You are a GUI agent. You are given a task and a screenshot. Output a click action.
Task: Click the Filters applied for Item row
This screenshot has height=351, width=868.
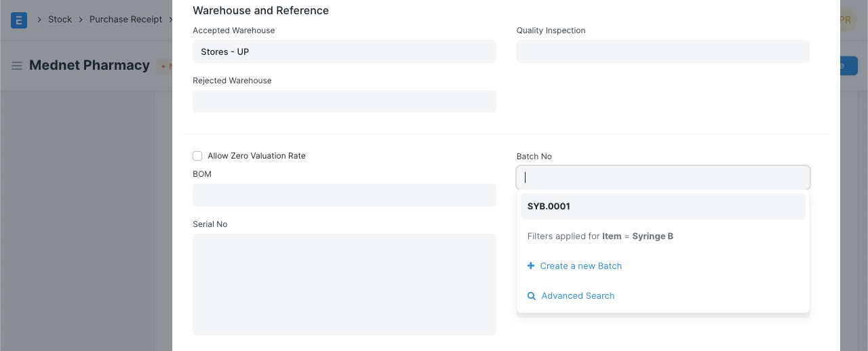click(600, 236)
